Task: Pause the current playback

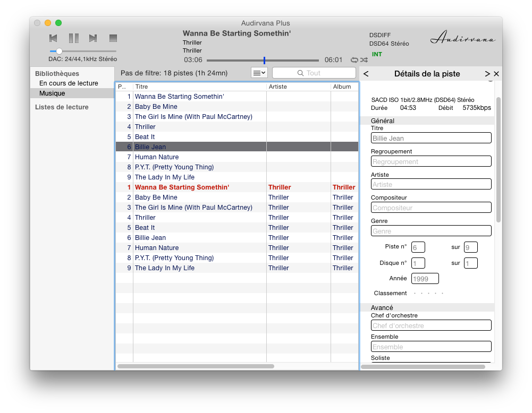Action: click(x=74, y=38)
